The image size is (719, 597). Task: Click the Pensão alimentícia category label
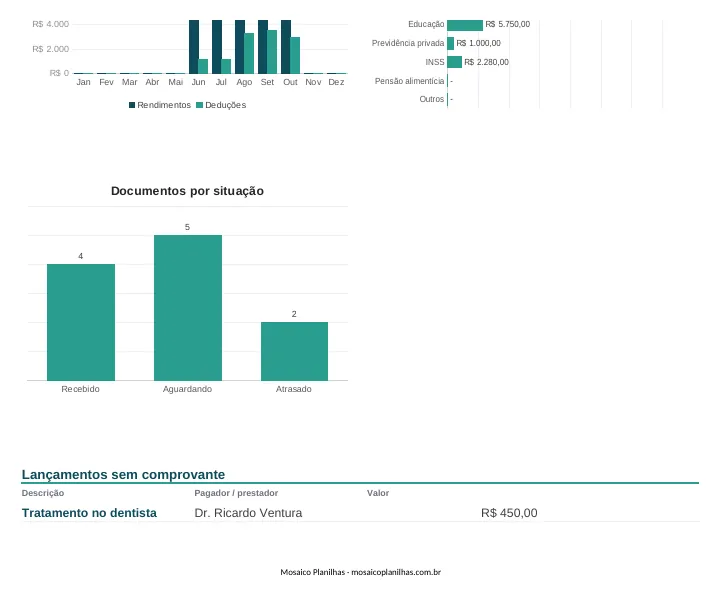pos(409,81)
